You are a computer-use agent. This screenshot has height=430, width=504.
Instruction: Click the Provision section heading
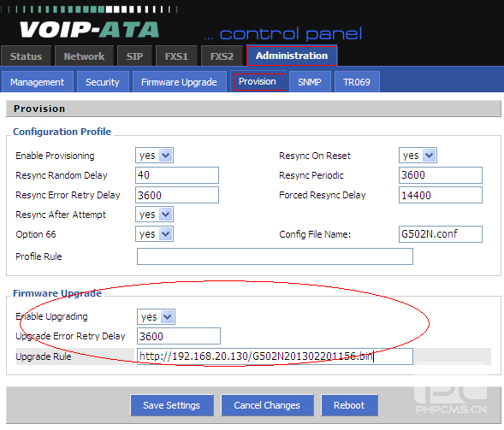[39, 109]
